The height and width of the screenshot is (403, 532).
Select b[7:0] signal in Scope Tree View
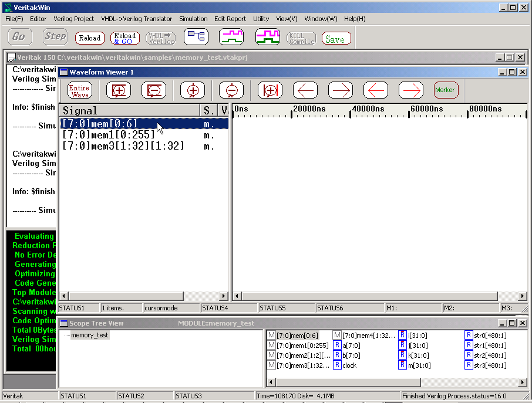click(351, 355)
